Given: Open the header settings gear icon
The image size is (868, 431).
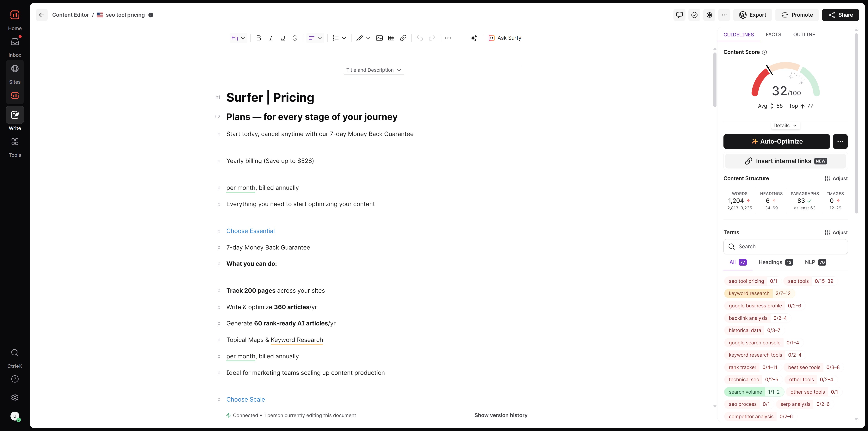Looking at the screenshot, I should [x=709, y=15].
